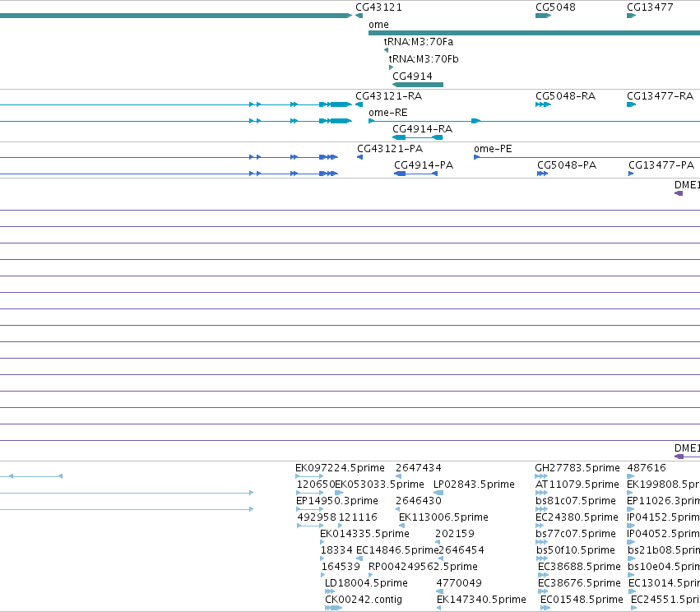
Task: Select the 2646430 feature label
Action: [419, 501]
